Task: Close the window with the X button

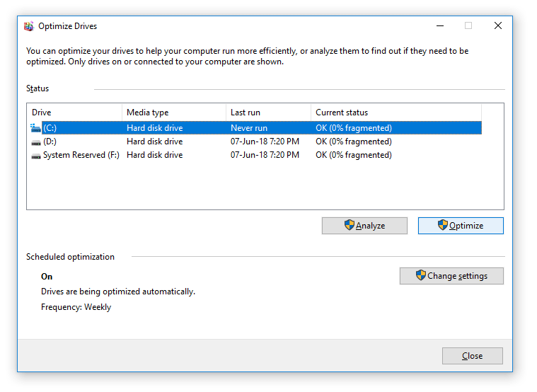Action: point(498,25)
